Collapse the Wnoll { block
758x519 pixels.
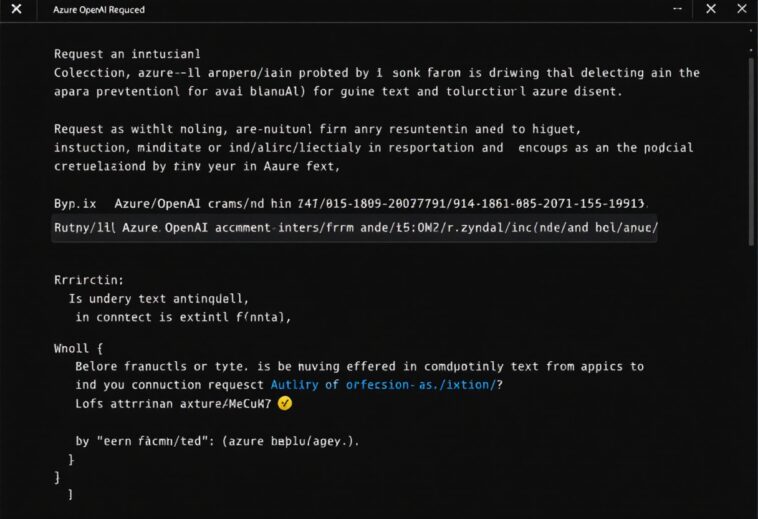pyautogui.click(x=78, y=348)
